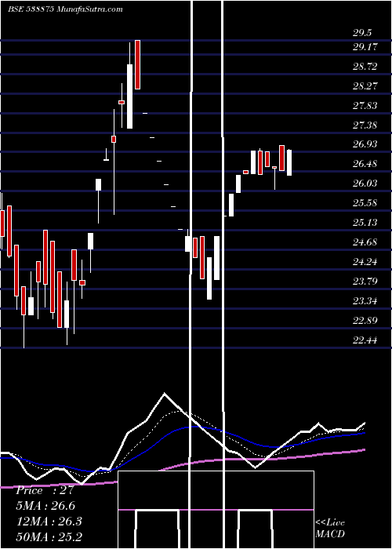
Task: Click the 'BSE 538875' chart title text
Action: [x=31, y=9]
